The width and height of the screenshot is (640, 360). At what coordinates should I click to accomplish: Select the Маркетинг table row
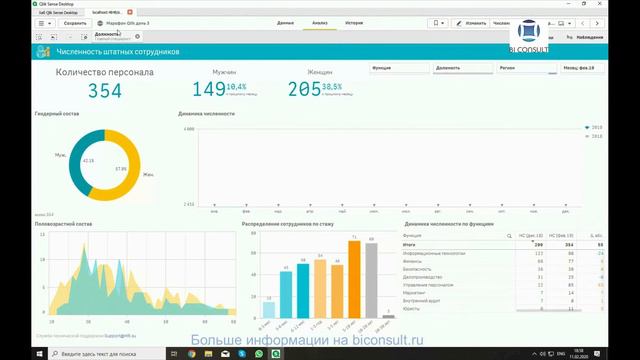(503, 293)
